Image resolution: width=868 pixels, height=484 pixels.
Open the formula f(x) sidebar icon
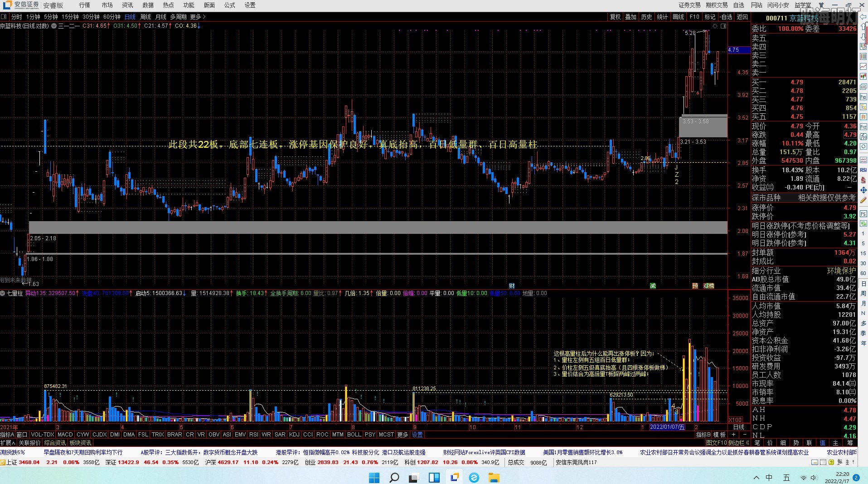coord(863,137)
